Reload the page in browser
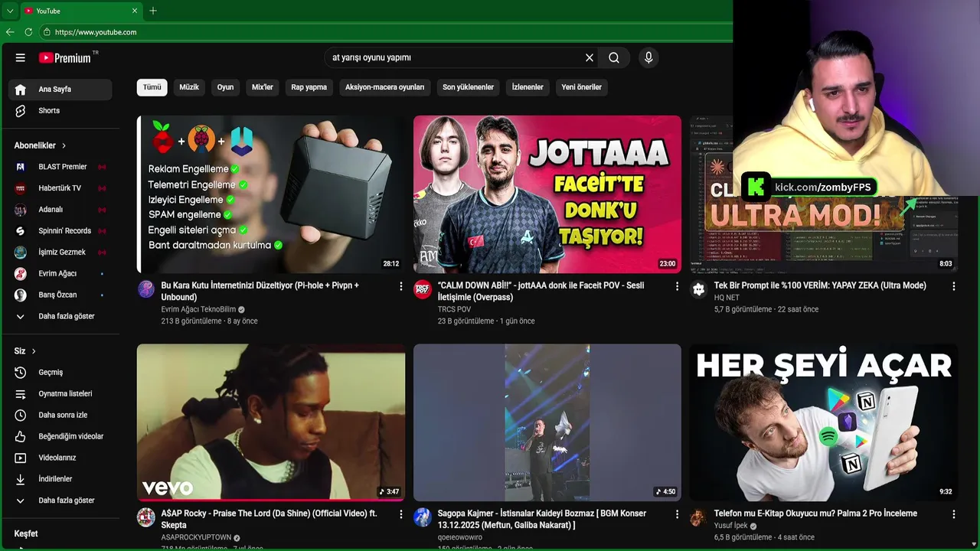 click(28, 32)
